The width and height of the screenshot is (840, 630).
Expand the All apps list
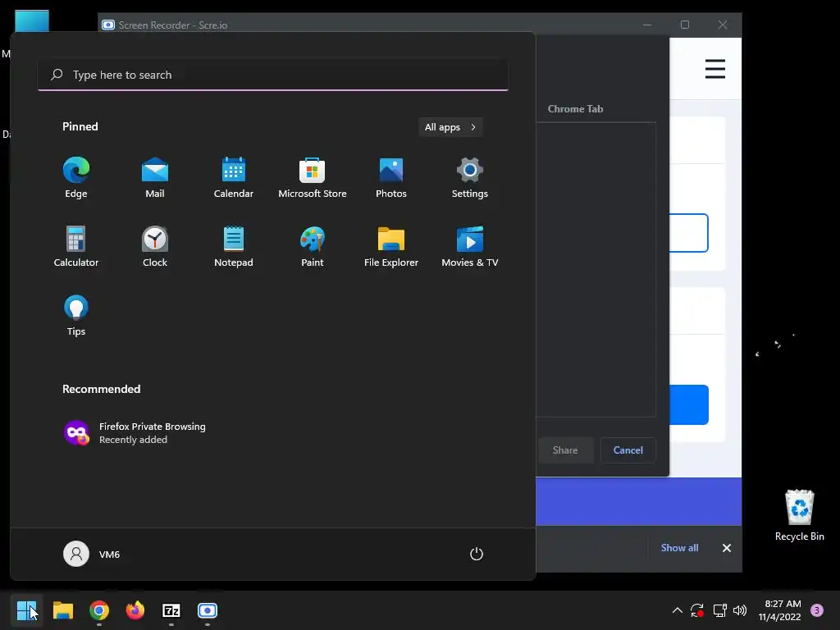(450, 127)
